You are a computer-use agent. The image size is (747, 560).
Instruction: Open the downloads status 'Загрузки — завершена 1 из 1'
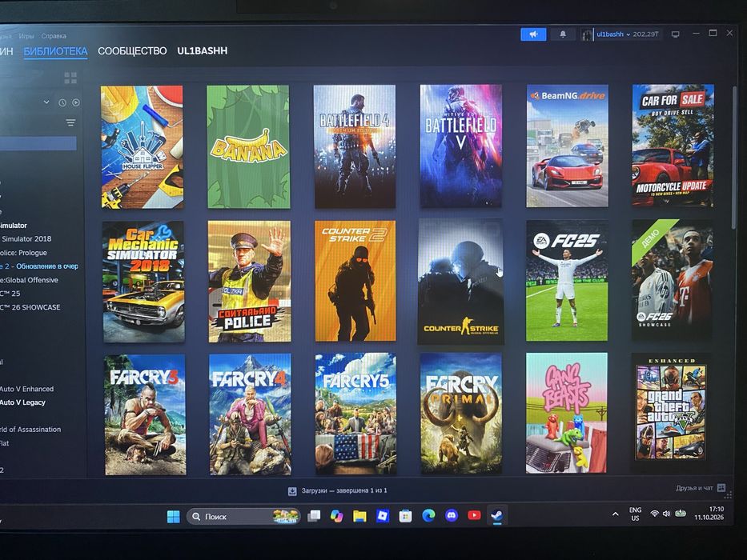point(344,490)
